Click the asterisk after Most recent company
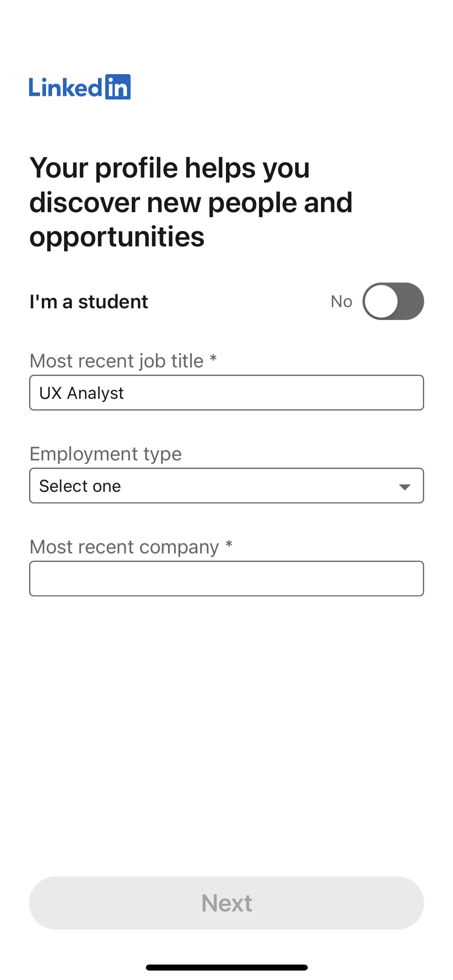Screen dimensions: 453x980 [x=229, y=544]
